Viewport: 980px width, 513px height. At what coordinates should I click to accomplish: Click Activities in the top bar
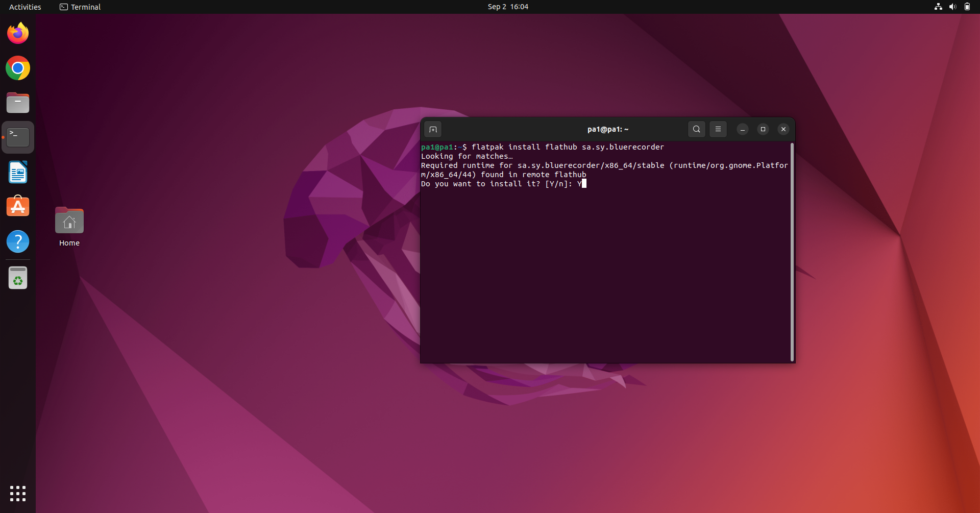coord(24,7)
